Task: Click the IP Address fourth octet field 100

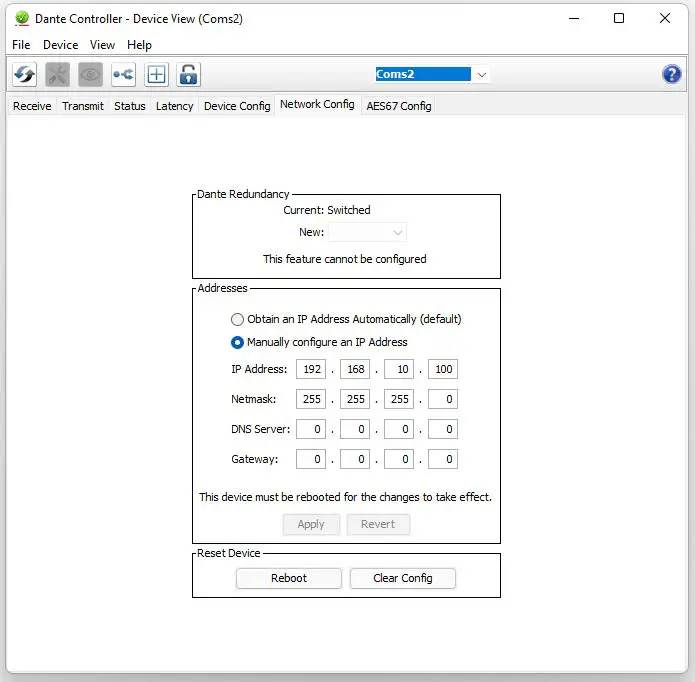Action: coord(443,369)
